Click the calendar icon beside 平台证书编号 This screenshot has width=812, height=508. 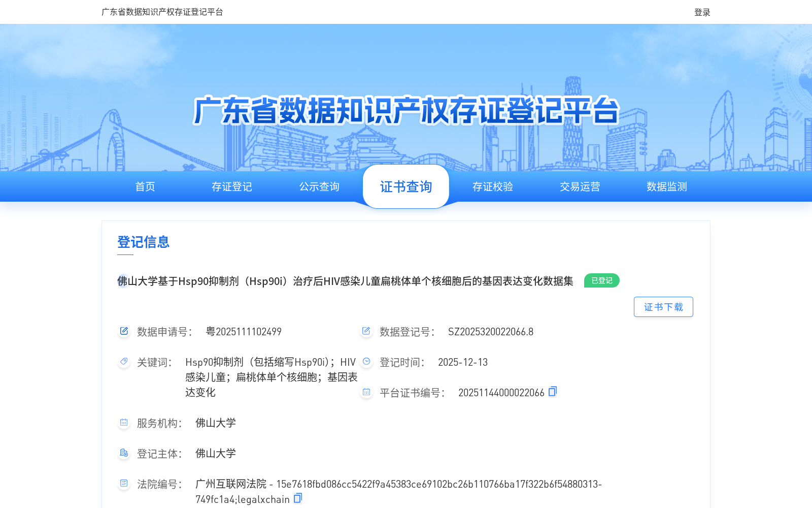click(366, 392)
